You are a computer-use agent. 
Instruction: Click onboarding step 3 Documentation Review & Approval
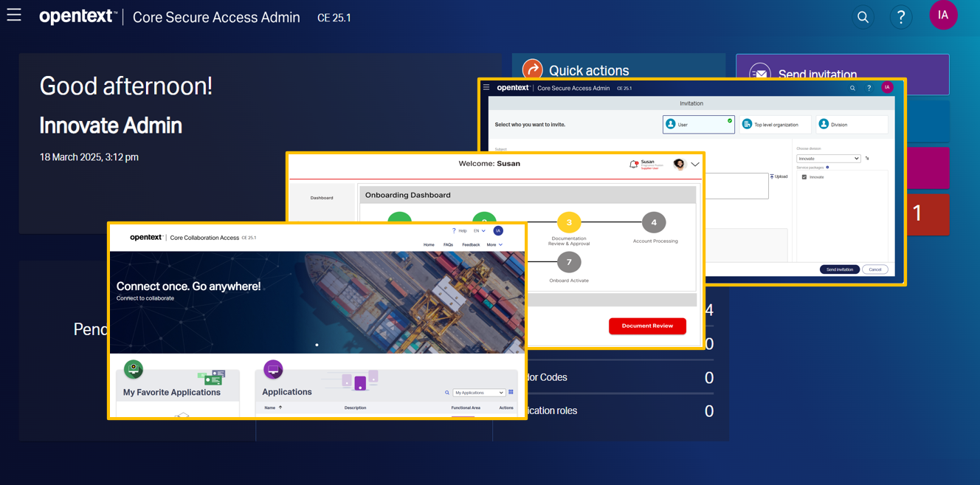pos(569,223)
